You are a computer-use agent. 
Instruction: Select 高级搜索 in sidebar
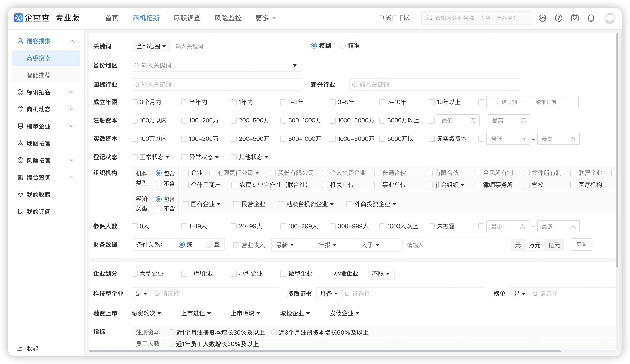[x=46, y=58]
